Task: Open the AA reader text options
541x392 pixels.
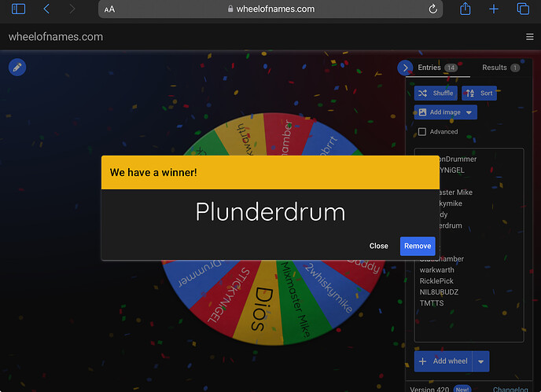Action: 109,9
